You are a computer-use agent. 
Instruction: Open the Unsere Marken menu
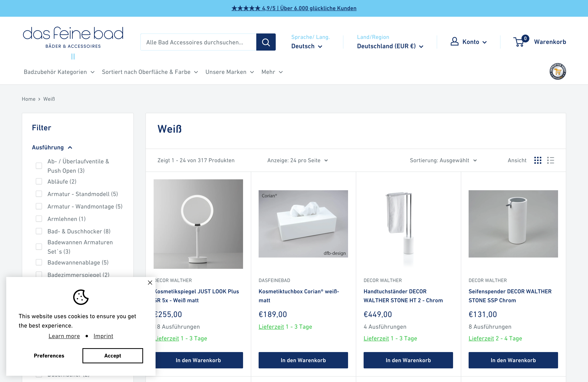(229, 72)
